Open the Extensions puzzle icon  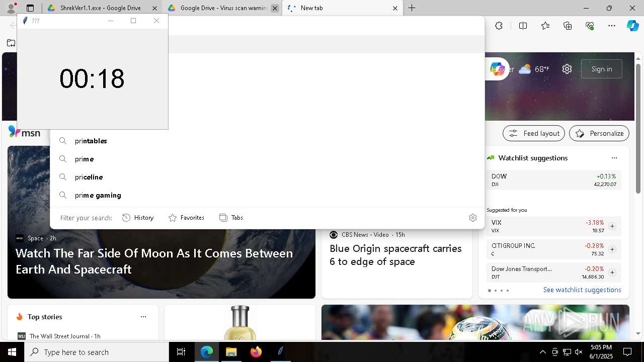499,26
